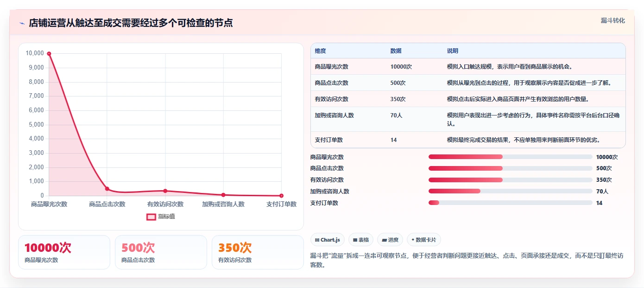This screenshot has width=644, height=288.
Task: Click the 商品点击次数 progress bar
Action: click(x=511, y=168)
